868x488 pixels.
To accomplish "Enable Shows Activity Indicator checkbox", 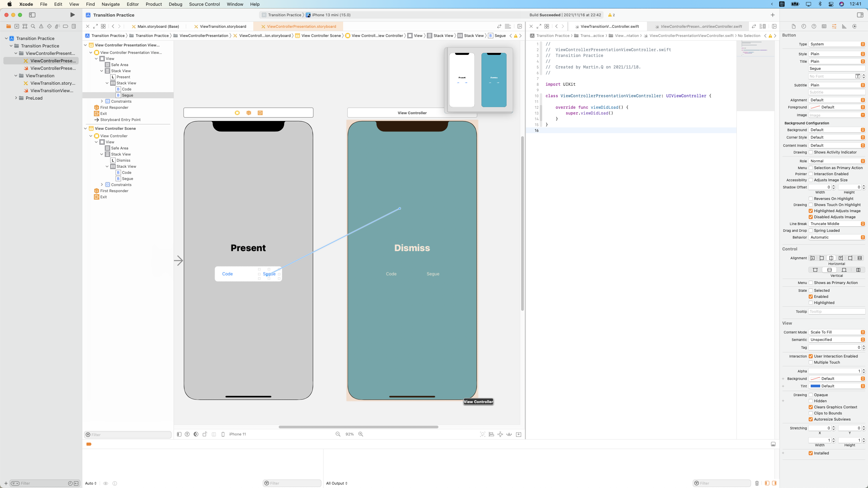I will 811,152.
